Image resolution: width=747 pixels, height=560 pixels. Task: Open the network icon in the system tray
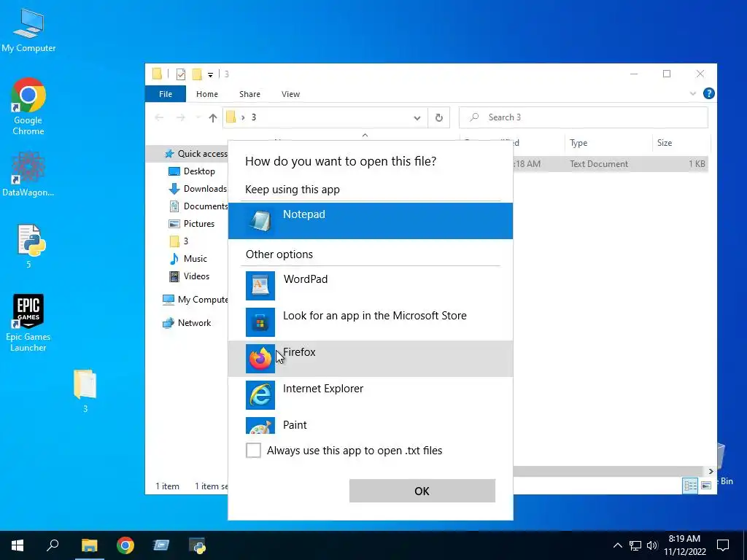tap(635, 545)
